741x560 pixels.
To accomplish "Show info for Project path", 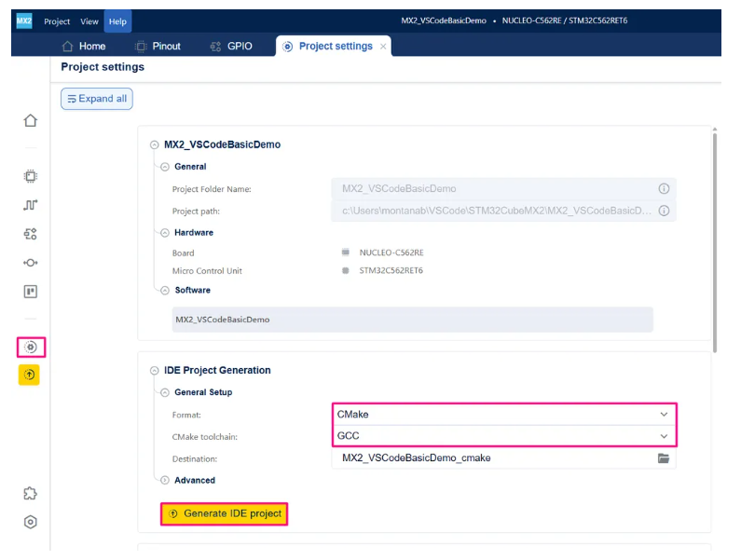I will click(664, 211).
